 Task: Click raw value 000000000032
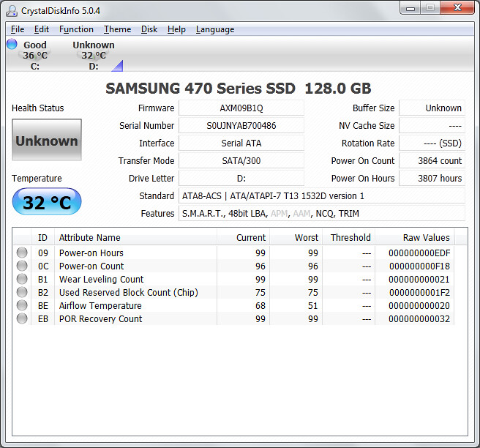419,318
